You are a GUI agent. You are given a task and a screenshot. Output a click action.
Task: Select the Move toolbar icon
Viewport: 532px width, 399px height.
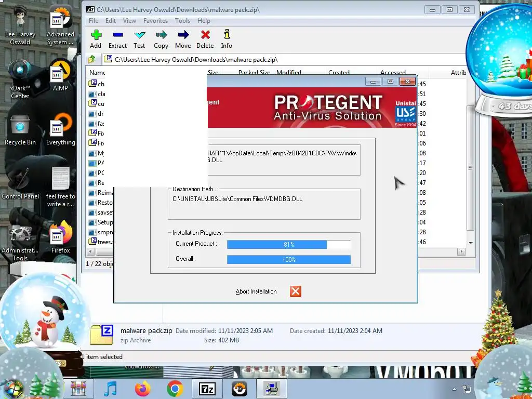[x=183, y=39]
